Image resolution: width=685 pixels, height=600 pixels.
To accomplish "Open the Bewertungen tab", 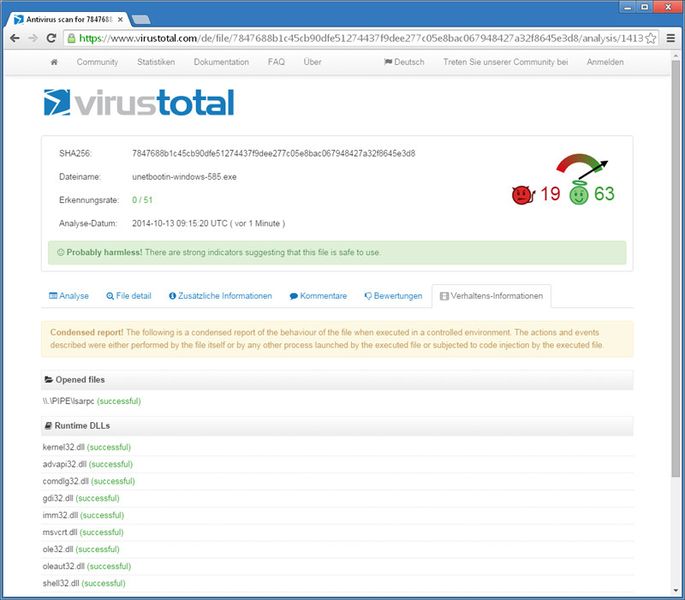I will (x=393, y=296).
